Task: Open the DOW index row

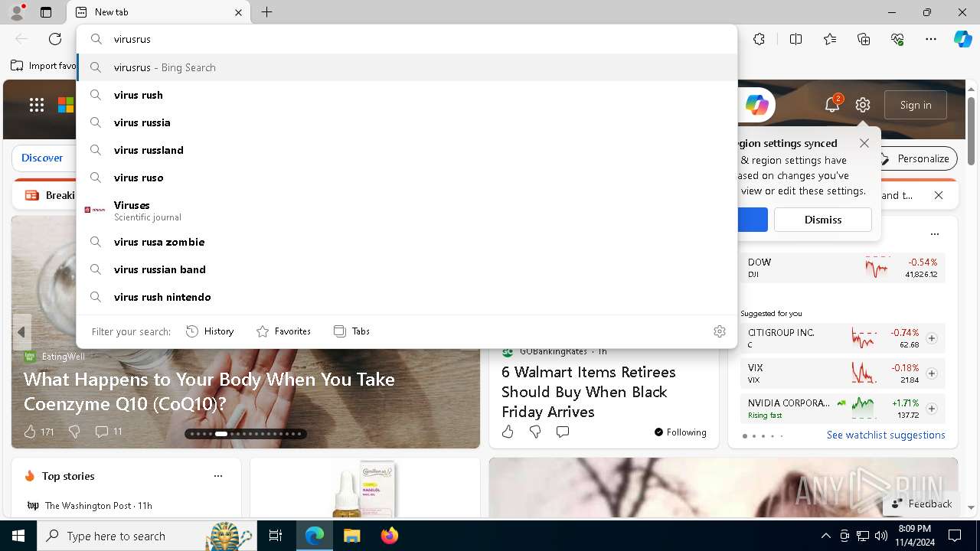Action: tap(843, 268)
